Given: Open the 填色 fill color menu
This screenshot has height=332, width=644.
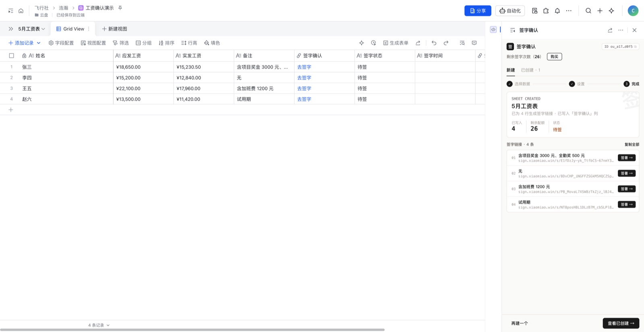Looking at the screenshot, I should pyautogui.click(x=212, y=43).
